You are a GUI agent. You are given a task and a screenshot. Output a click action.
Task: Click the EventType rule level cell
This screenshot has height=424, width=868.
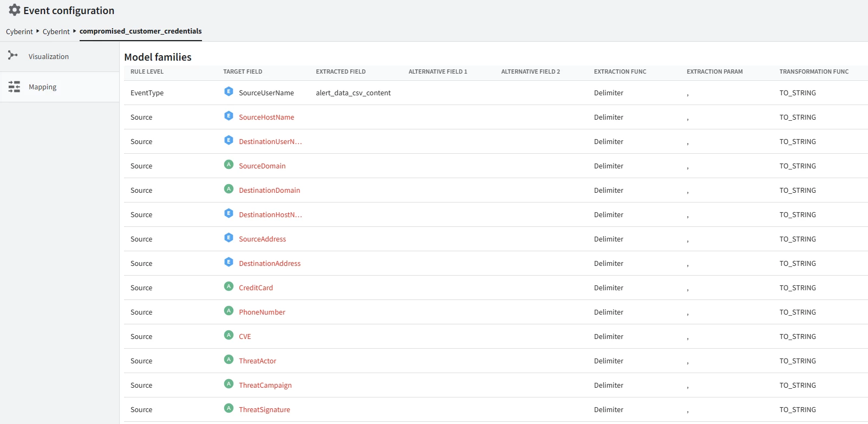(147, 93)
